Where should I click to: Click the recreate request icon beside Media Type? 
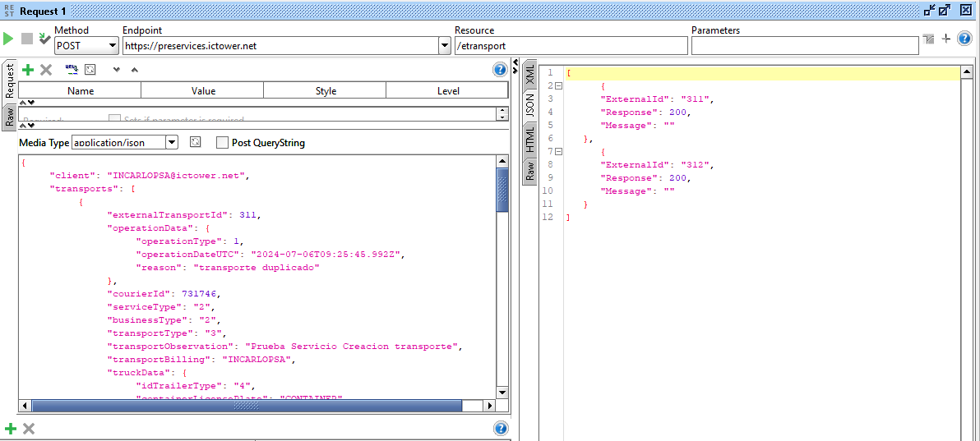tap(196, 142)
